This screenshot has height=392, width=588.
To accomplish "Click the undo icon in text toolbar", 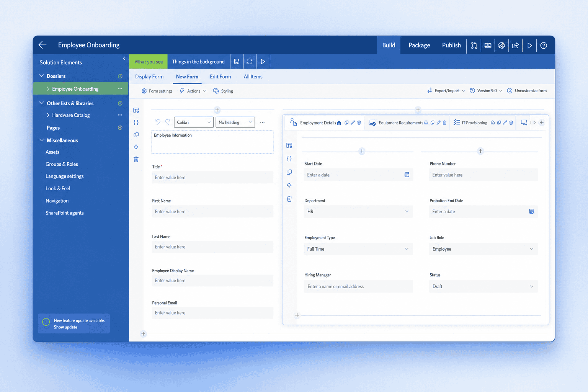I will pos(158,122).
